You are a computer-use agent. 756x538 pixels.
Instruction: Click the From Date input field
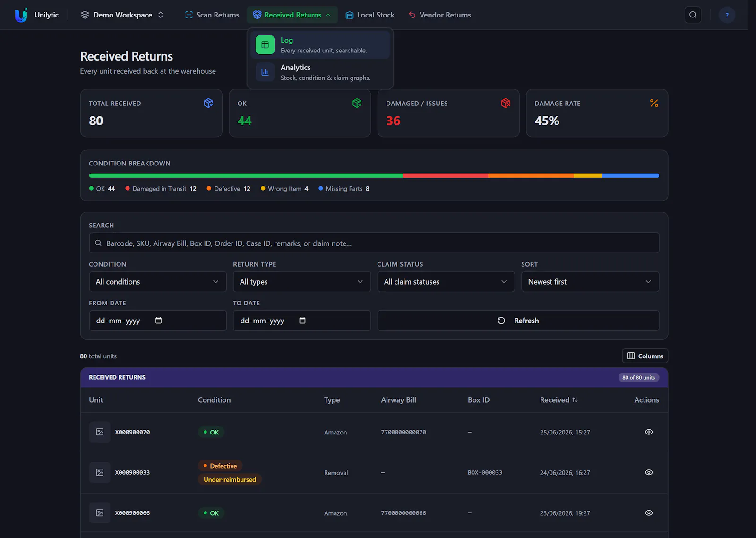point(158,321)
